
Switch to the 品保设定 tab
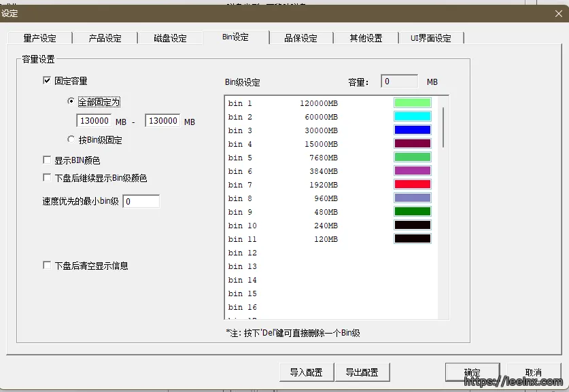click(x=300, y=38)
